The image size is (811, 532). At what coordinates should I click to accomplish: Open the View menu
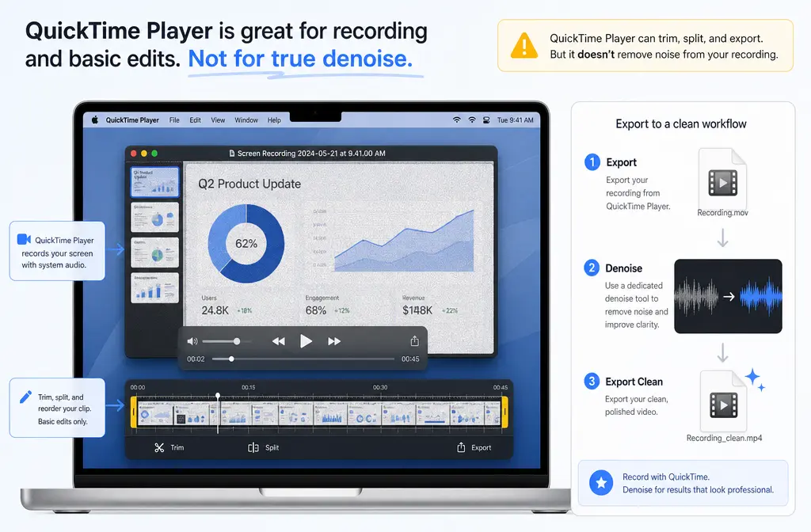click(218, 120)
